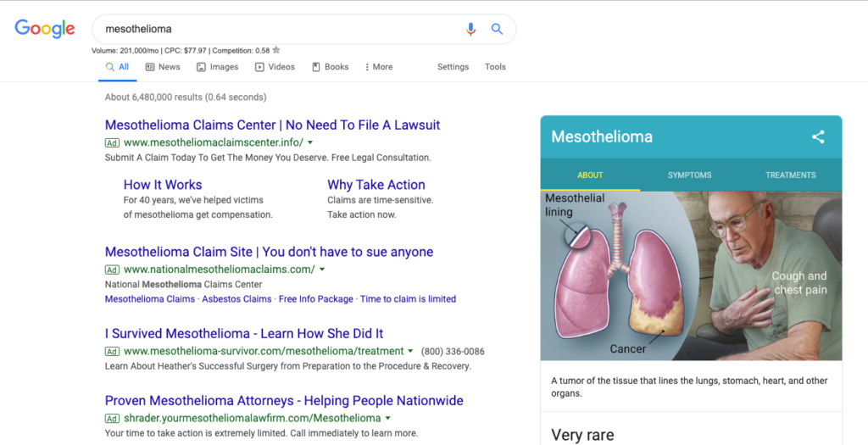Viewport: 868px width, 445px height.
Task: Open dropdown arrow after shrader.yourmesotheliomalawfirm.com URL
Action: coord(388,418)
